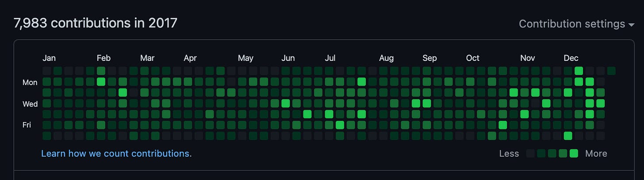Open the 'Learn how we count contributions' link

pyautogui.click(x=116, y=154)
